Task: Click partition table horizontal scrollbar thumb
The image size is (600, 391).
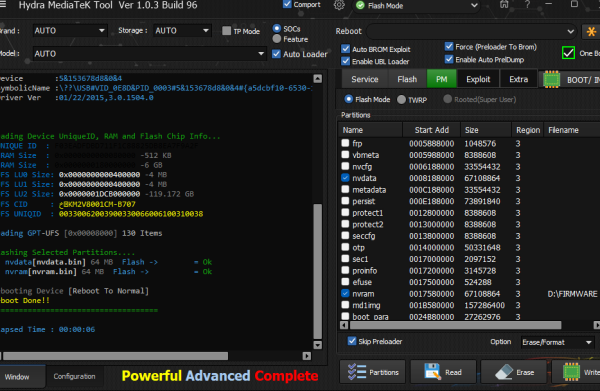Action: coord(455,325)
